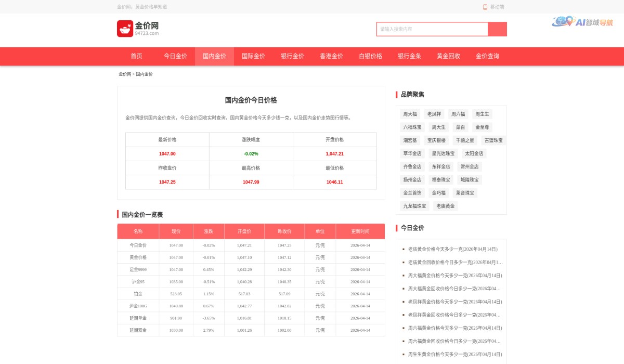This screenshot has width=624, height=364.
Task: Select the 首页 navigation menu item
Action: coord(136,56)
